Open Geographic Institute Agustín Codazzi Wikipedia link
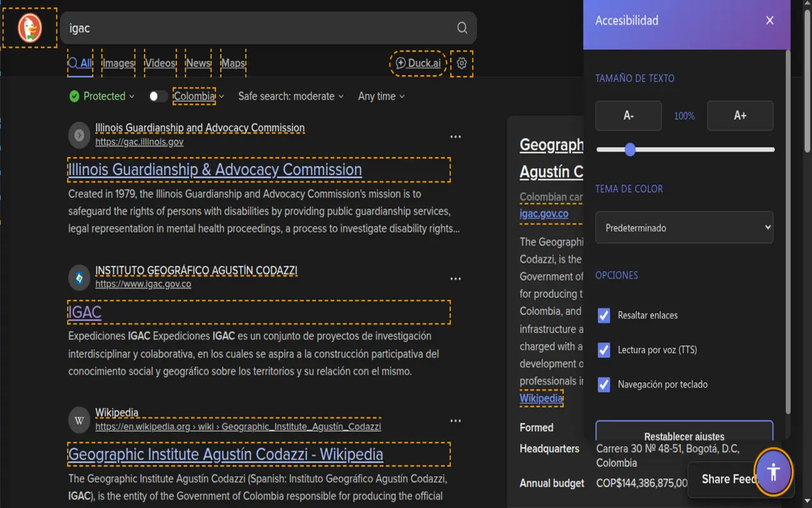This screenshot has height=508, width=812. tap(225, 455)
